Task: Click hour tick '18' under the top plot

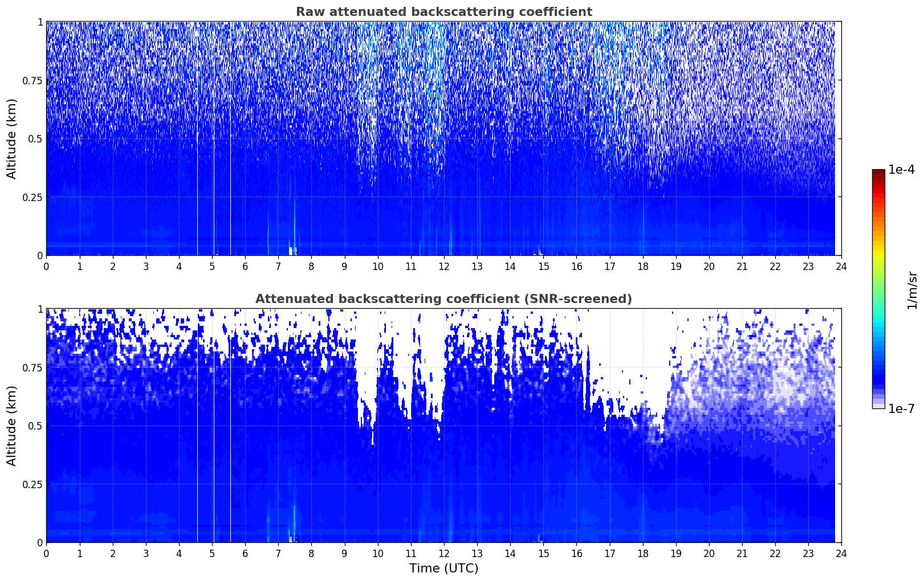Action: (x=643, y=266)
